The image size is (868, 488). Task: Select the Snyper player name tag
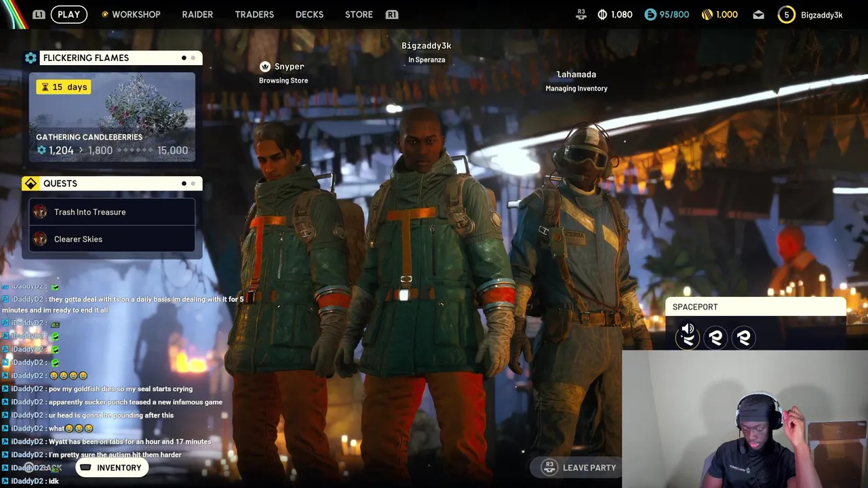[x=289, y=66]
